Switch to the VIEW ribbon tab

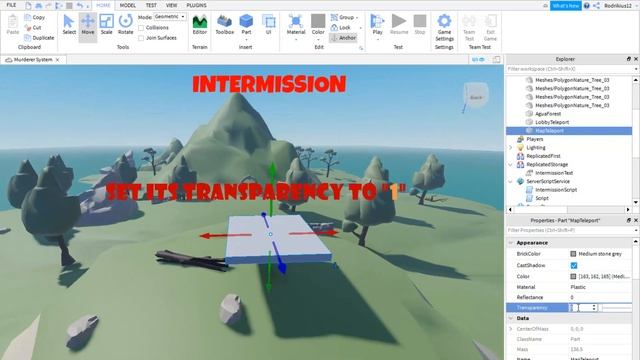(171, 5)
